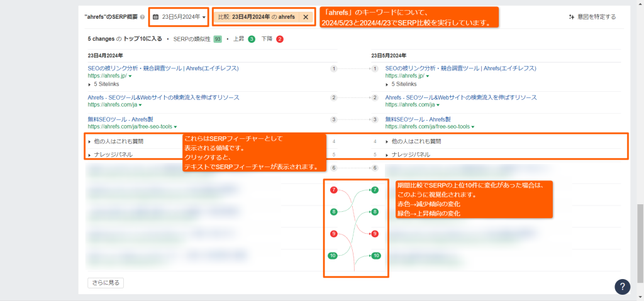Viewport: 644px width, 301px height.
Task: Click https://ahrefs.jp/ URL in April column
Action: coord(107,77)
